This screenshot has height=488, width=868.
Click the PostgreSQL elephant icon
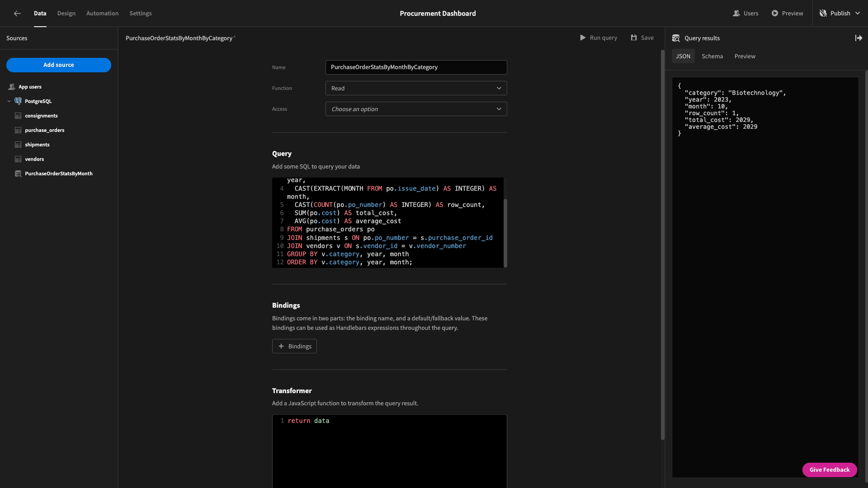18,101
